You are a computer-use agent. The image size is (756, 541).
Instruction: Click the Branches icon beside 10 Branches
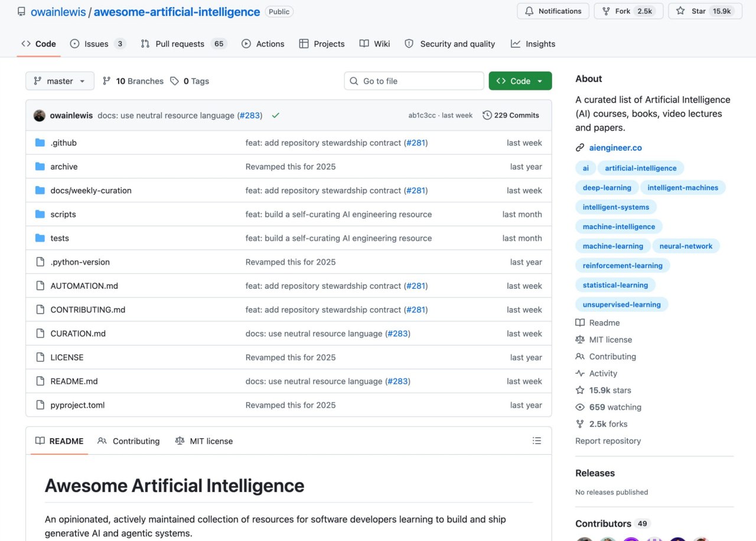click(x=107, y=81)
